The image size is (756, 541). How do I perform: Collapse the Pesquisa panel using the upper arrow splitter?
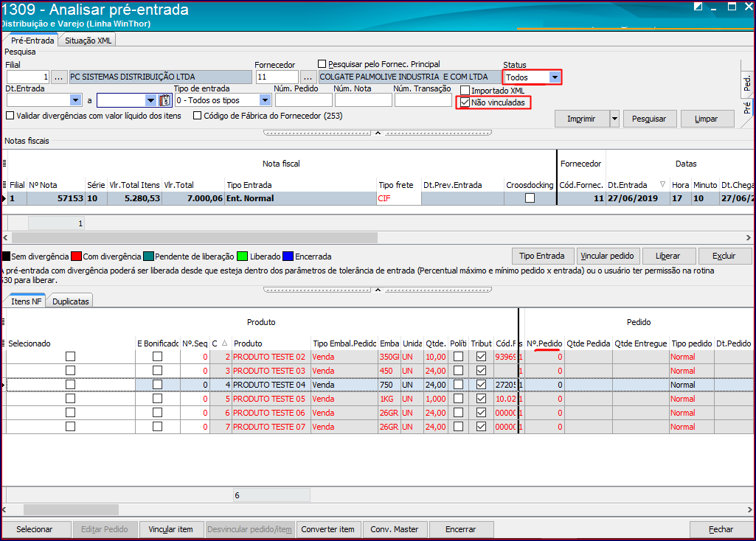(x=378, y=133)
